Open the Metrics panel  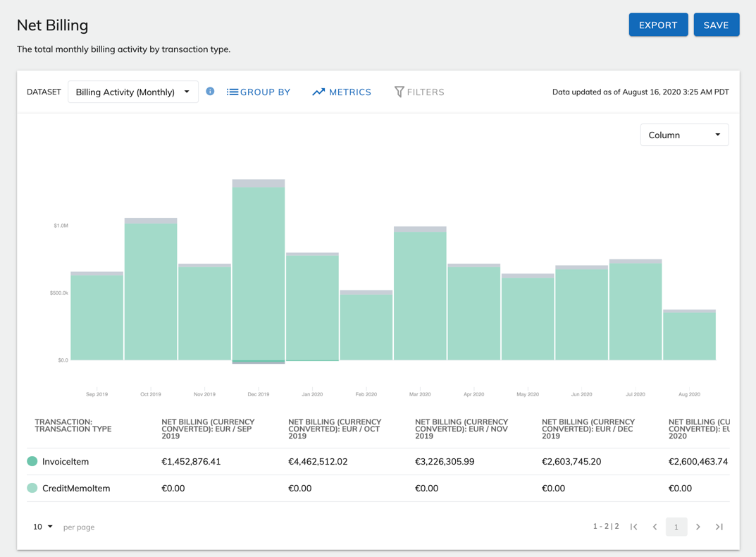click(342, 92)
